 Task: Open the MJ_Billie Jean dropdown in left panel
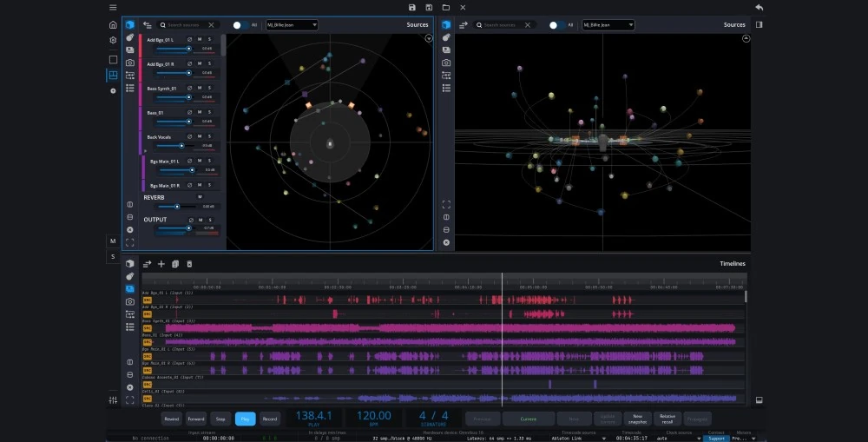(x=290, y=25)
